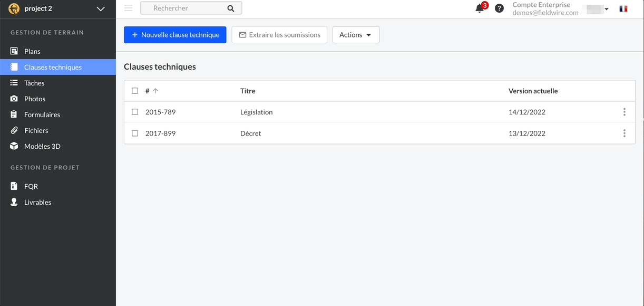The image size is (644, 306).
Task: Go to Tâches in sidebar
Action: (58, 83)
